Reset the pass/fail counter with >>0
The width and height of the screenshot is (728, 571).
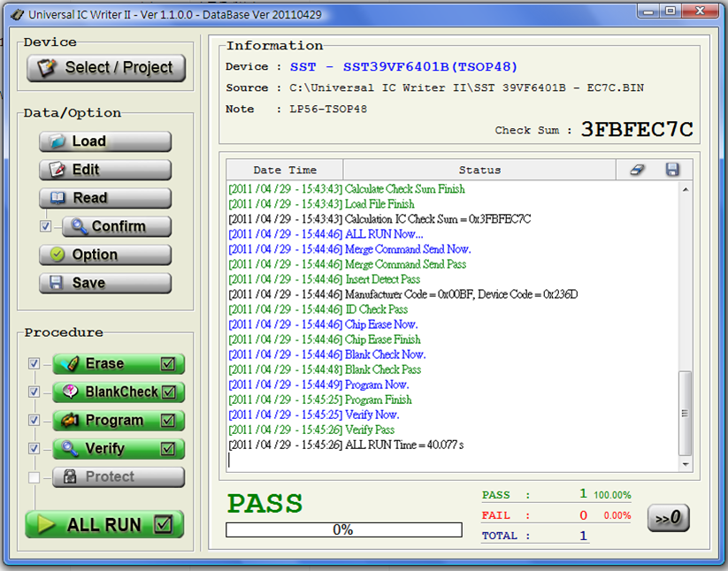(x=668, y=518)
